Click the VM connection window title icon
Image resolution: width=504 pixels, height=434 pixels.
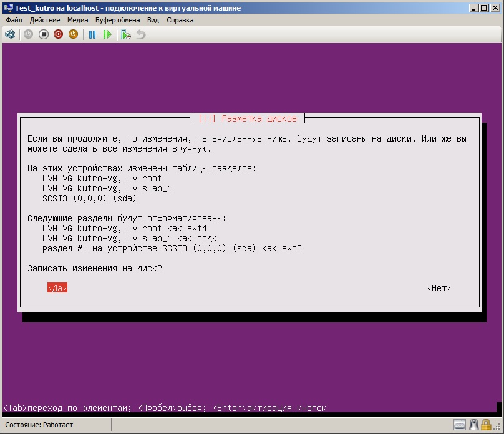click(x=8, y=7)
